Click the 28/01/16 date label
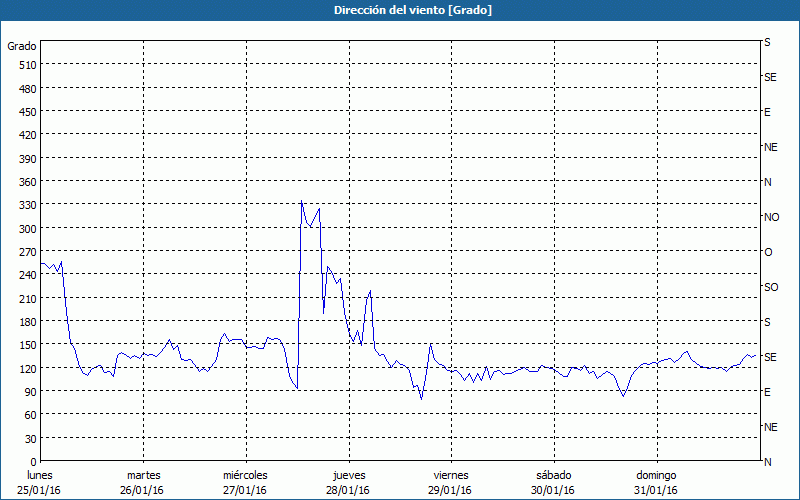 click(x=348, y=490)
